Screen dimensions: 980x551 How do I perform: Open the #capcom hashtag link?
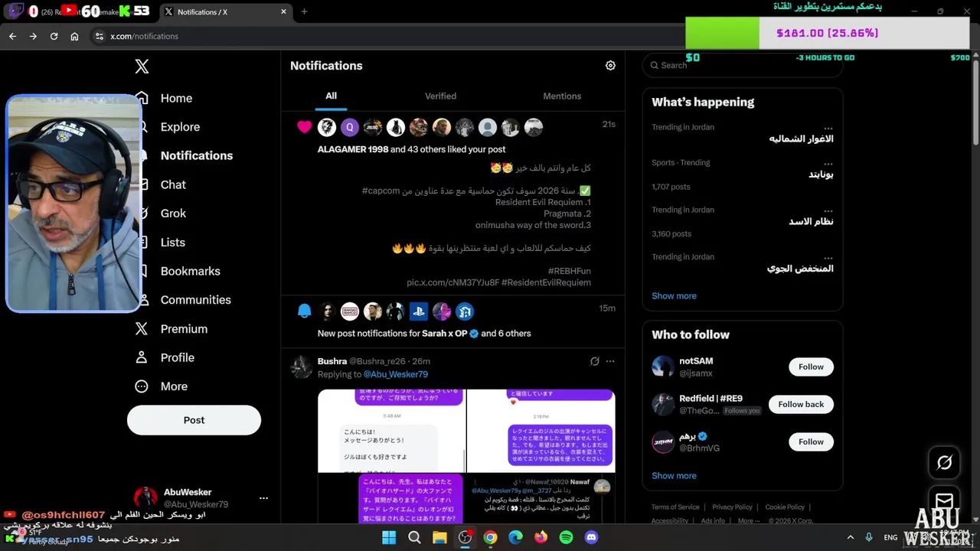[x=381, y=191]
